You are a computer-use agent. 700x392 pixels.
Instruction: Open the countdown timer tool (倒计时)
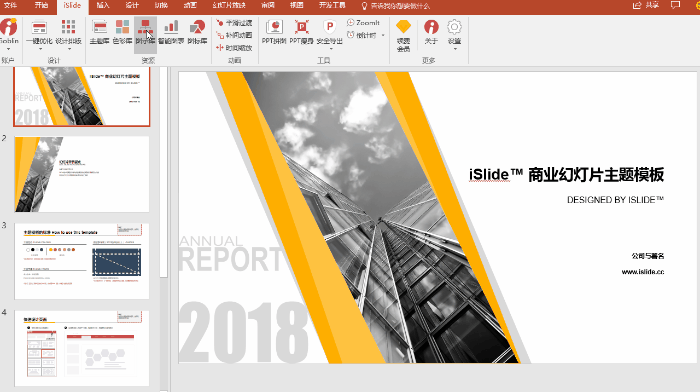pos(362,35)
